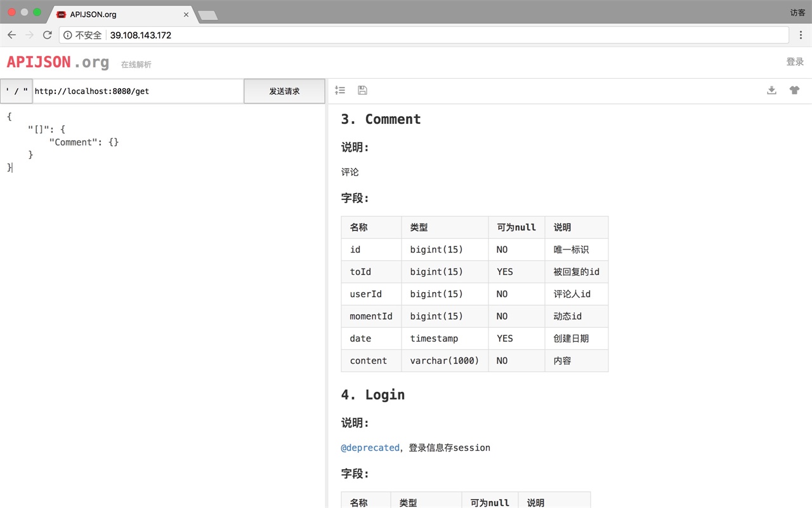The width and height of the screenshot is (812, 508).
Task: Click the APIJSON.org logo
Action: 58,62
